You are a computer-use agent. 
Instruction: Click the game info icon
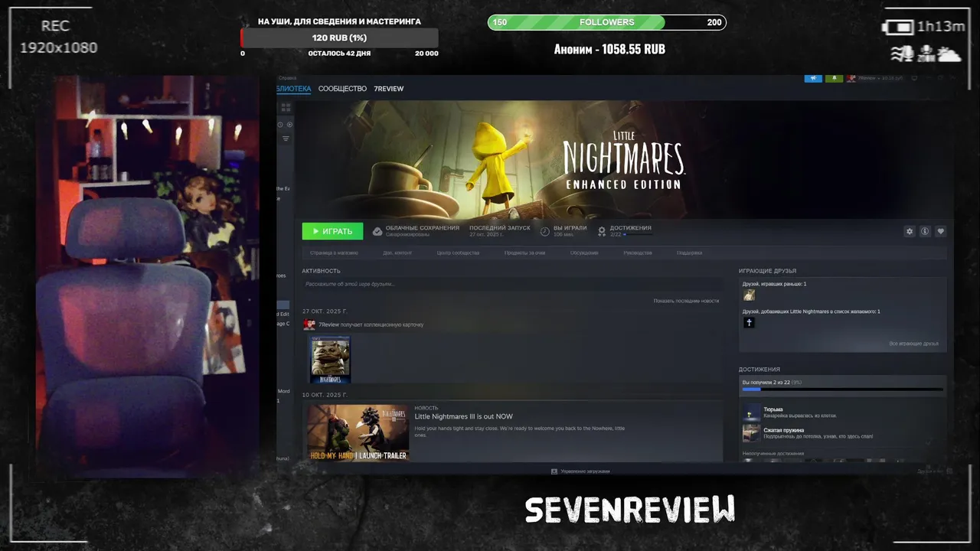925,231
